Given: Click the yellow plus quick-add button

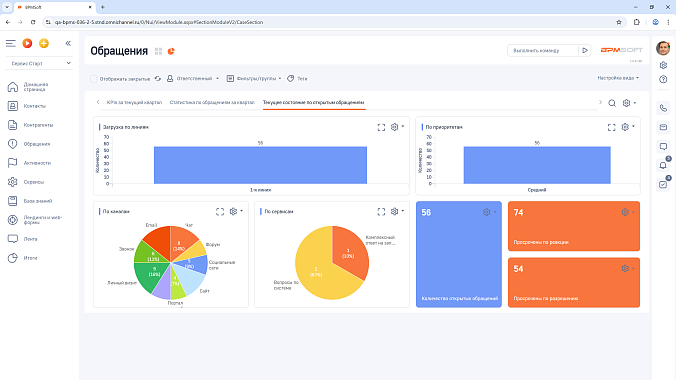Looking at the screenshot, I should [x=44, y=43].
